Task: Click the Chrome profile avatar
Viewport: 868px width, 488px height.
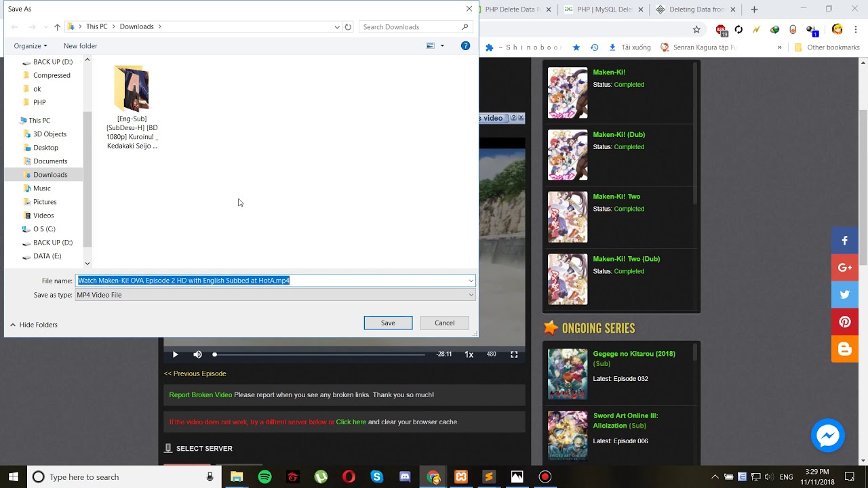Action: coord(837,29)
